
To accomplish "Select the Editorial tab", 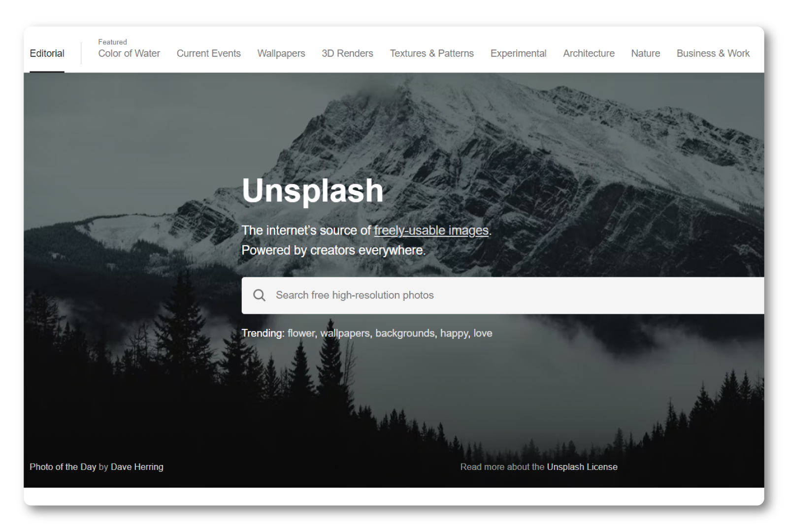I will tap(47, 53).
